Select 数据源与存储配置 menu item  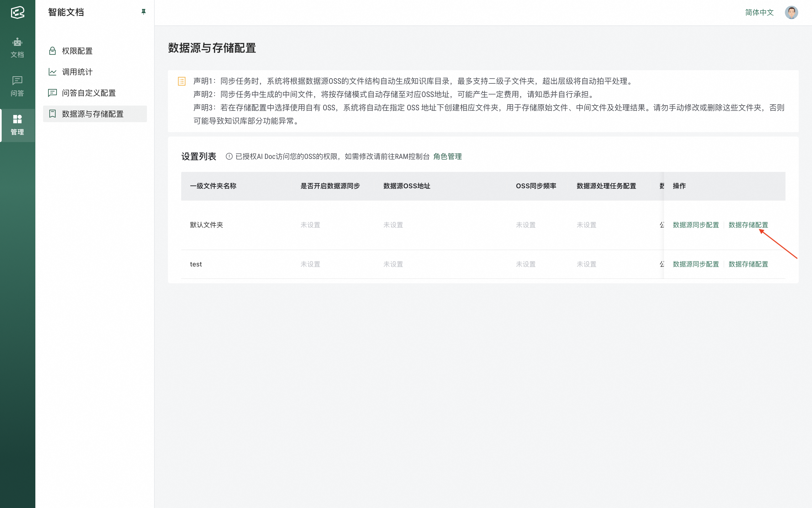coord(93,114)
